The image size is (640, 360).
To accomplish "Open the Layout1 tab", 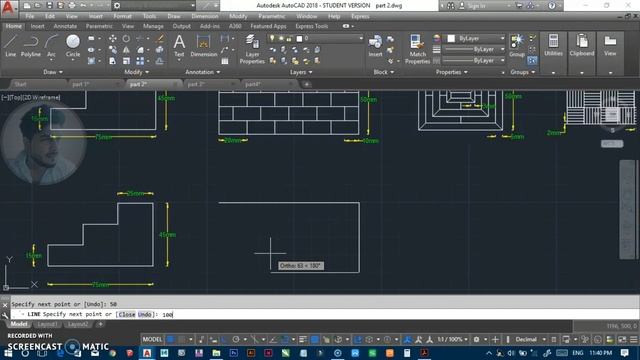I will 47,324.
